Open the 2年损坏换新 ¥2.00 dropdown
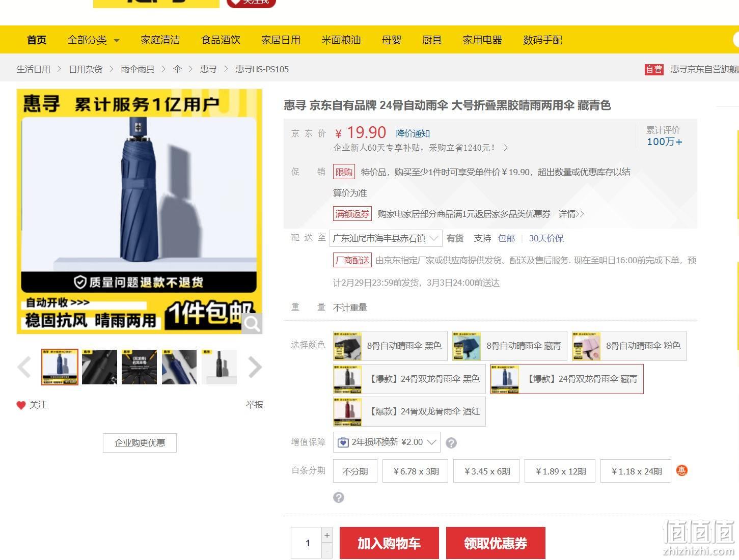 point(387,442)
